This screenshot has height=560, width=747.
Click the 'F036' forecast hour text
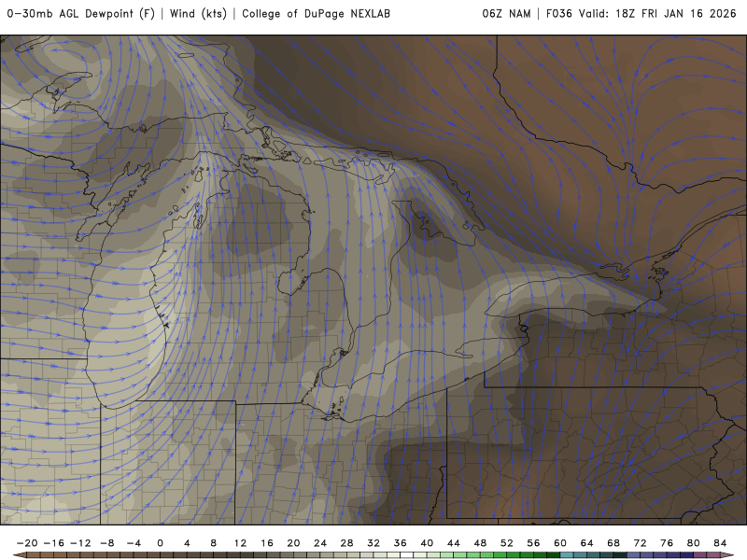click(558, 14)
